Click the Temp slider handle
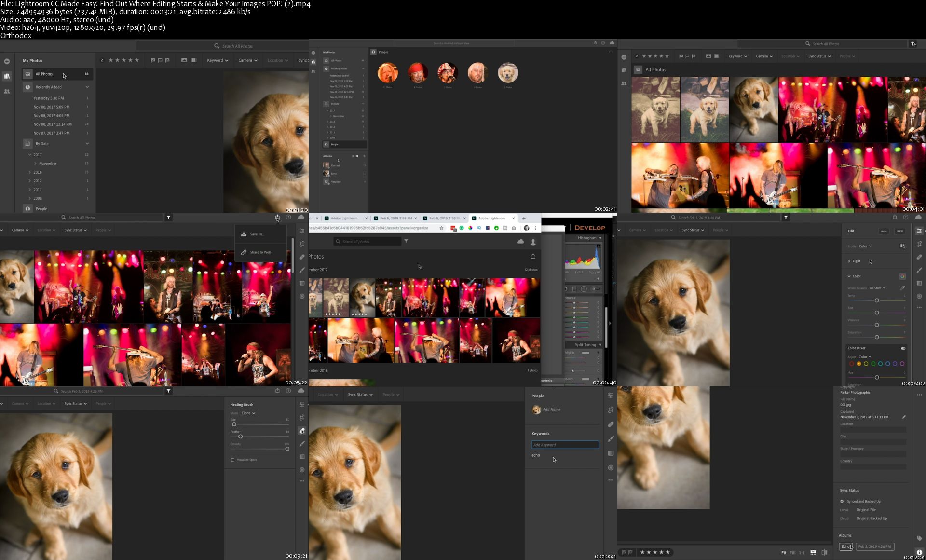926x560 pixels. [877, 300]
